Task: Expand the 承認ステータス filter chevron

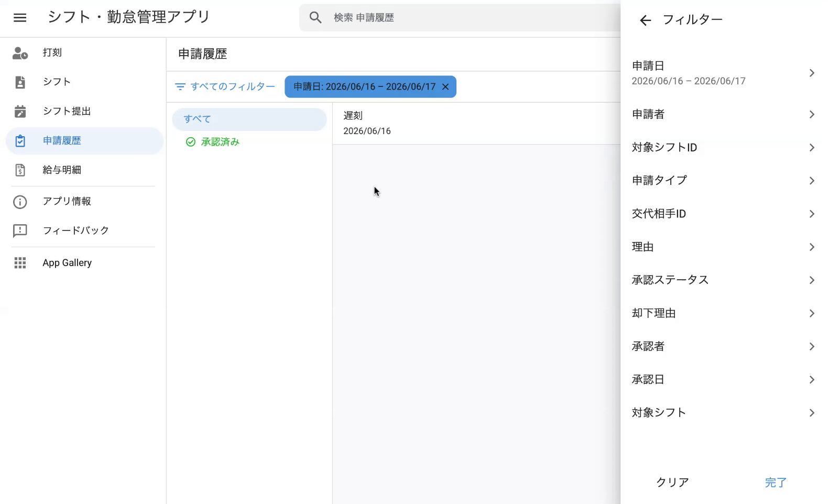Action: (x=812, y=280)
